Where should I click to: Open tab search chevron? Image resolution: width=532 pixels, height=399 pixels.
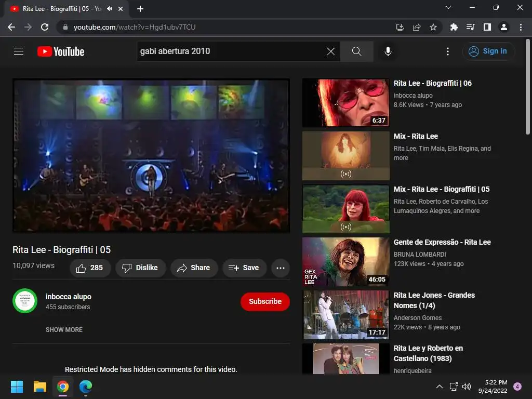[x=448, y=7]
